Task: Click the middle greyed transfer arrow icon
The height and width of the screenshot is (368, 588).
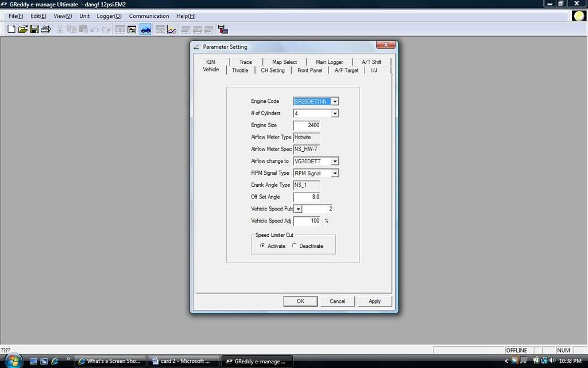Action: point(198,29)
